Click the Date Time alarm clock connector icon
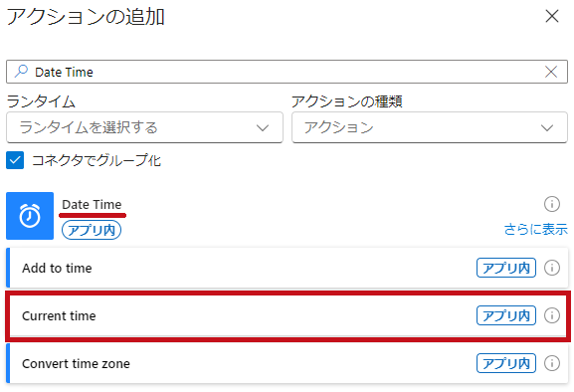Screen dimensions: 574x392 [x=30, y=216]
